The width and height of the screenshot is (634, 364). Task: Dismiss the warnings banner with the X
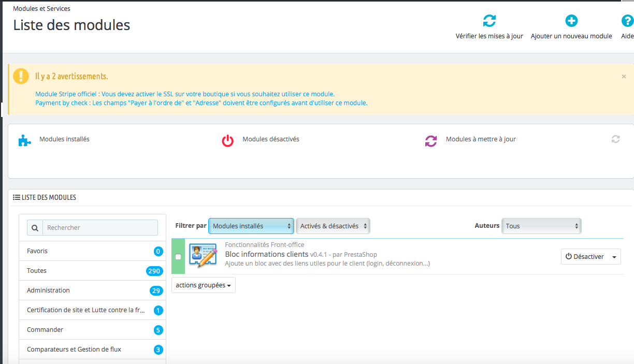pos(624,77)
